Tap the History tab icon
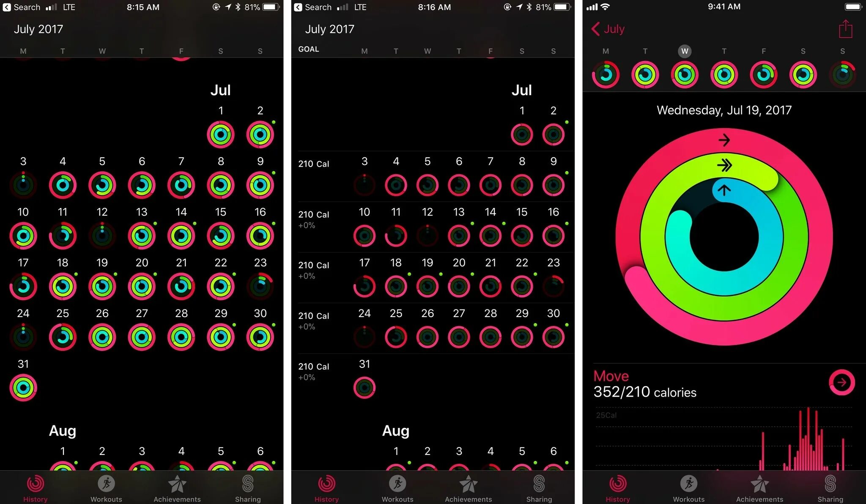866x504 pixels. click(33, 485)
